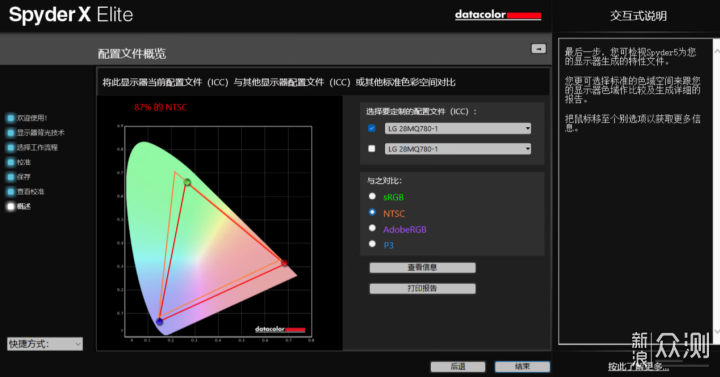The width and height of the screenshot is (720, 377).
Task: Click the 后退 back button
Action: click(458, 366)
